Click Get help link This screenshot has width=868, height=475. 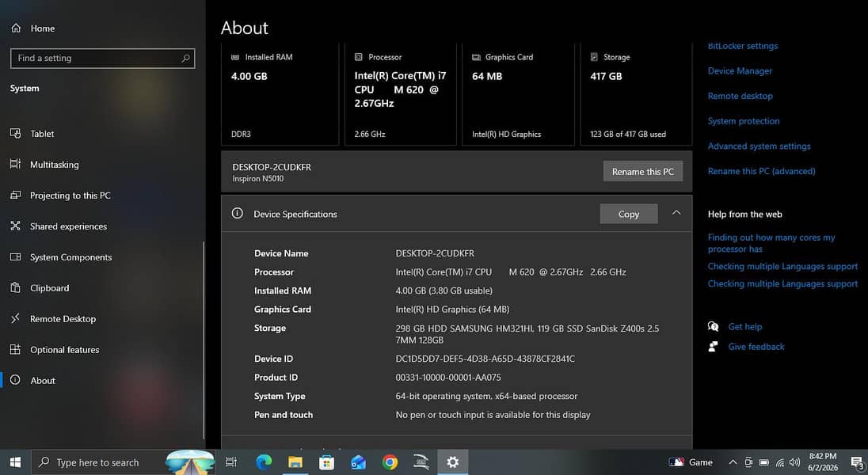(745, 327)
